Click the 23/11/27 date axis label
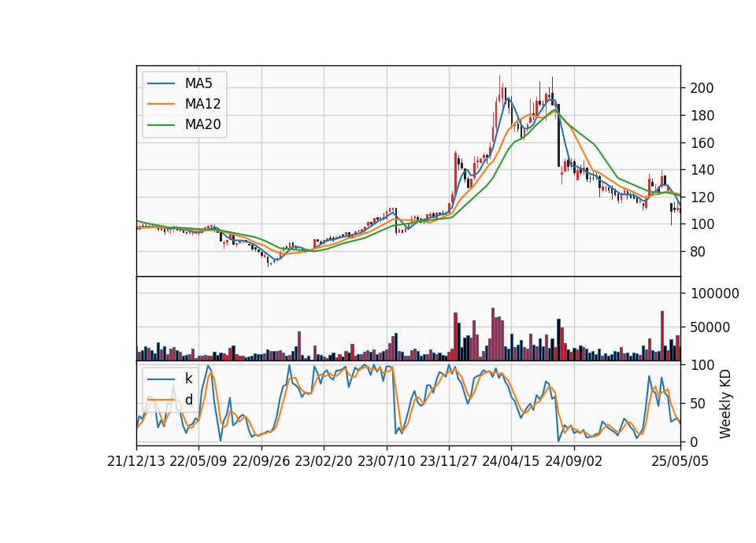The width and height of the screenshot is (756, 543). [x=449, y=461]
